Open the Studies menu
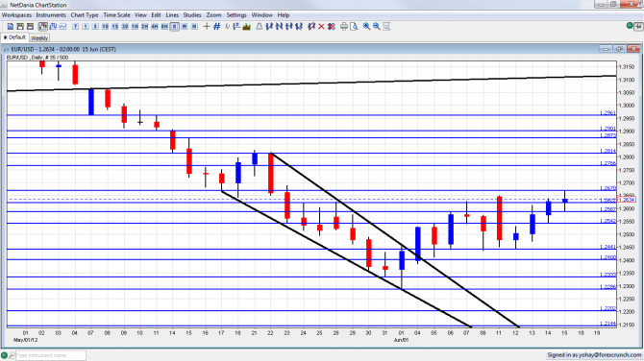Viewport: 644px width, 361px height. tap(192, 14)
